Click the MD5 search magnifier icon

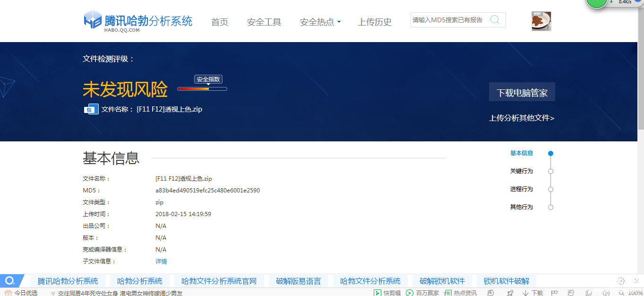point(495,20)
